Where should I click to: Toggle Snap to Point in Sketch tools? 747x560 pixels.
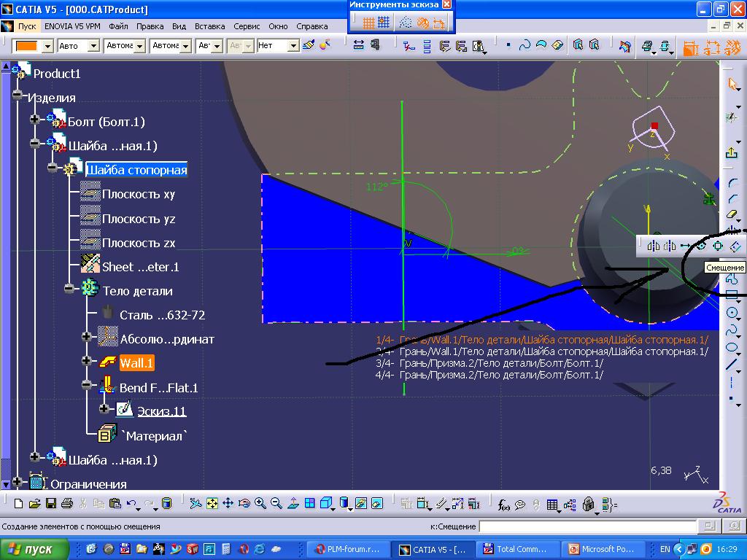coord(384,23)
